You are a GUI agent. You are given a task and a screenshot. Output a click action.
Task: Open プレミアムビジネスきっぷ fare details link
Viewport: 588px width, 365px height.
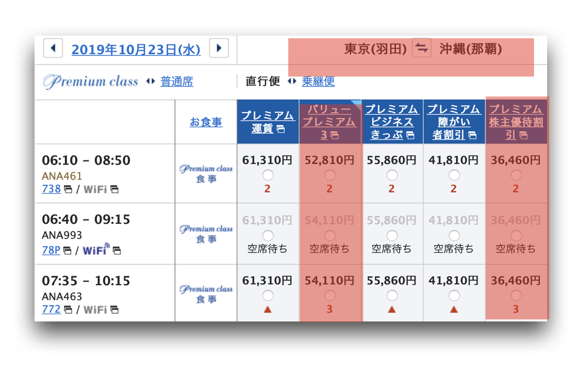(392, 122)
